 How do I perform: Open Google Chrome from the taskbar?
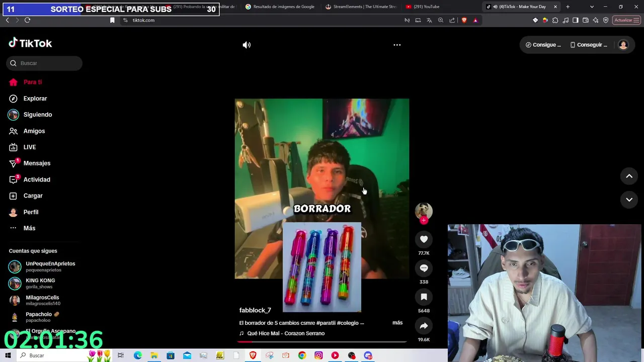[302, 355]
